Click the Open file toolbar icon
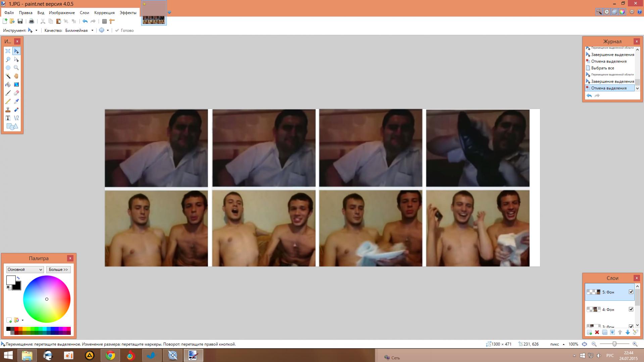The height and width of the screenshot is (362, 644). pos(12,21)
